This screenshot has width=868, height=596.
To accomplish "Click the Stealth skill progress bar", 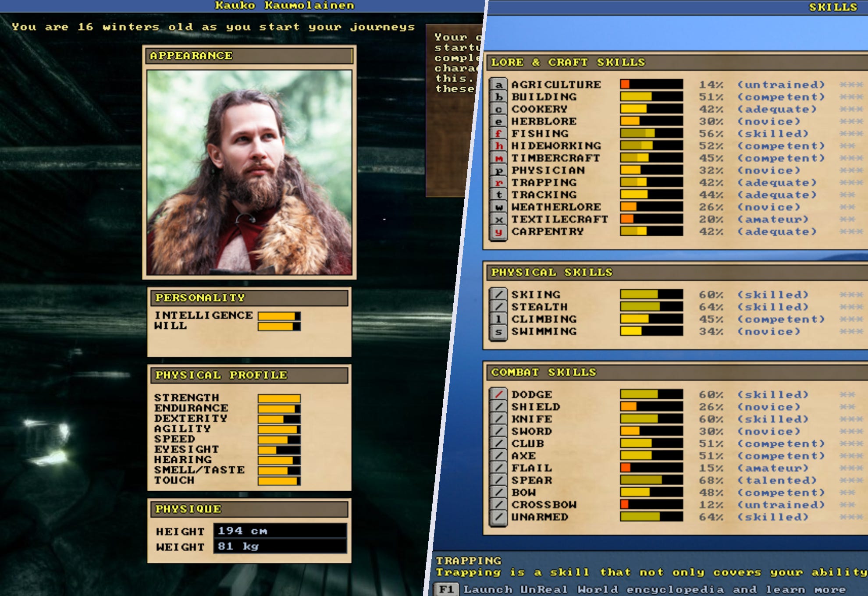I will pyautogui.click(x=651, y=307).
